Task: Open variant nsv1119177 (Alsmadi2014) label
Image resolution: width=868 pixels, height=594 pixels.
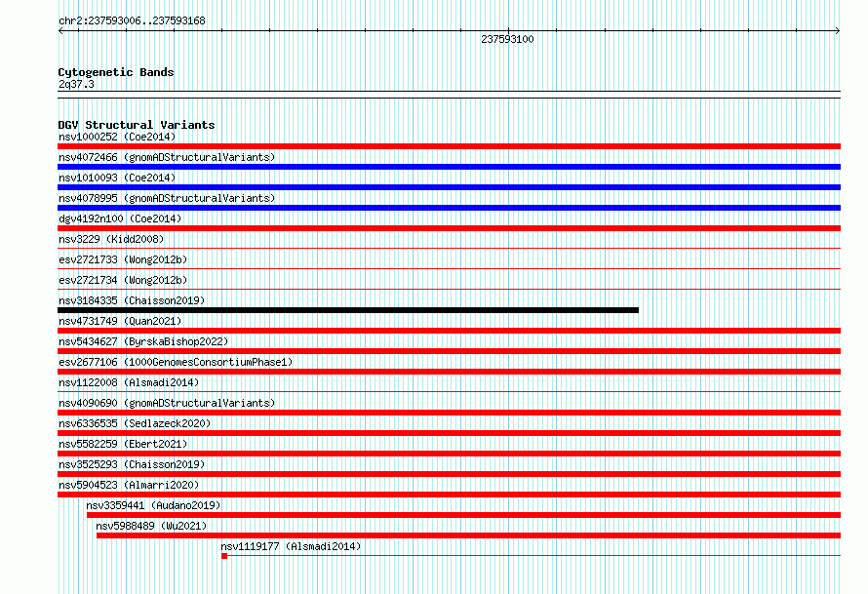Action: point(291,546)
